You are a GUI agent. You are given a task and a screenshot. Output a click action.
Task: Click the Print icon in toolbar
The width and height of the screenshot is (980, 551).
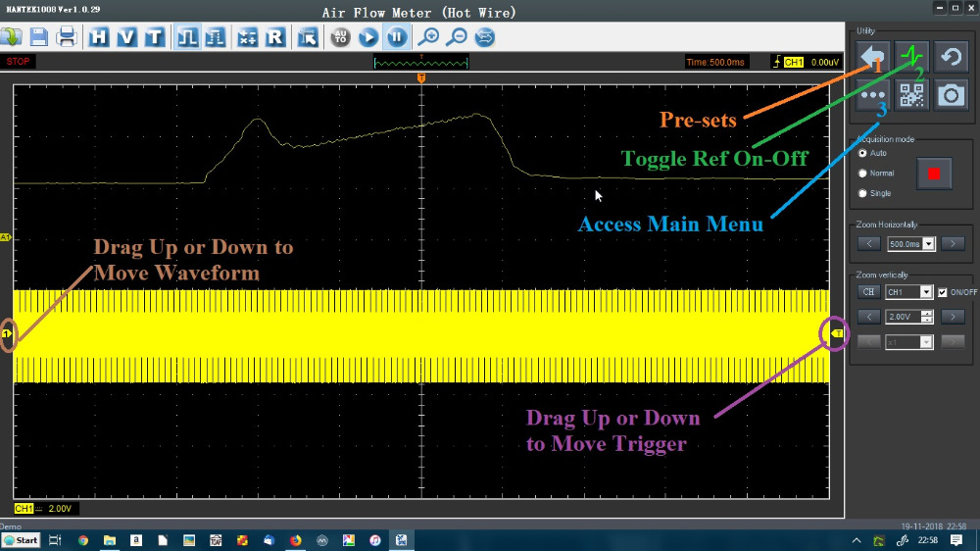[x=67, y=37]
